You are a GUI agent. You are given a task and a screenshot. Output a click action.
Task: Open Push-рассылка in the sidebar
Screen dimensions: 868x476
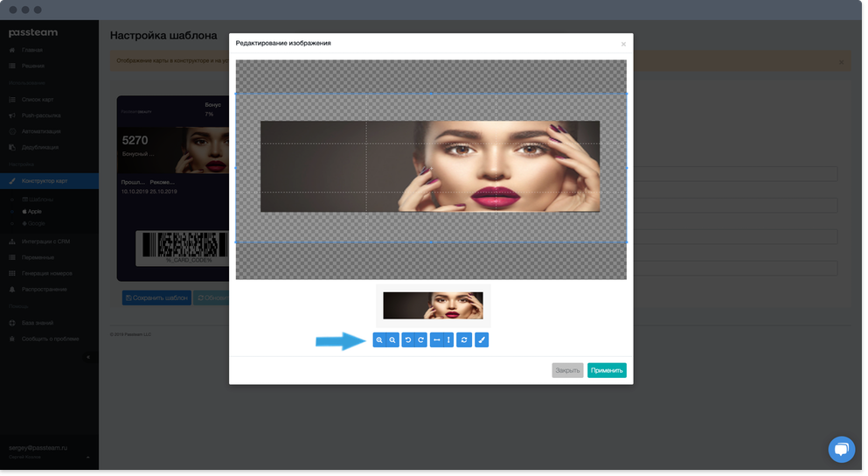click(x=41, y=115)
